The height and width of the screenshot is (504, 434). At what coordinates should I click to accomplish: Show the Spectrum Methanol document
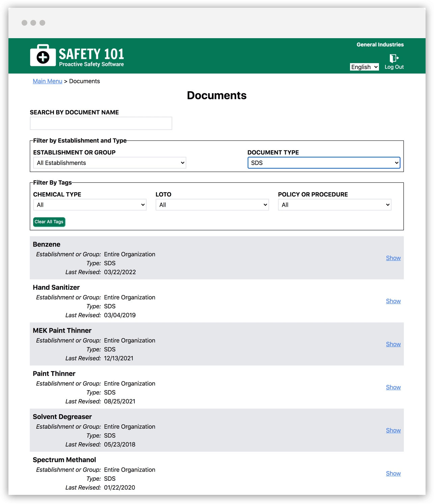[394, 474]
